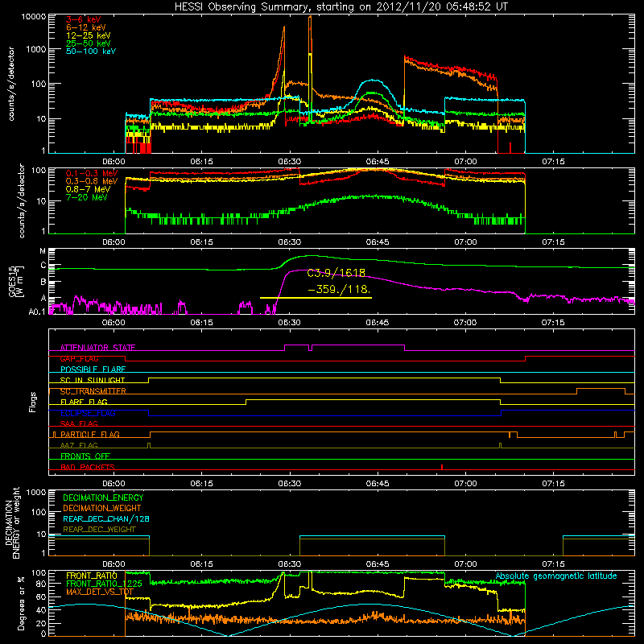This screenshot has width=644, height=644.
Task: Click the M class label on GOES axis
Action: 43,251
